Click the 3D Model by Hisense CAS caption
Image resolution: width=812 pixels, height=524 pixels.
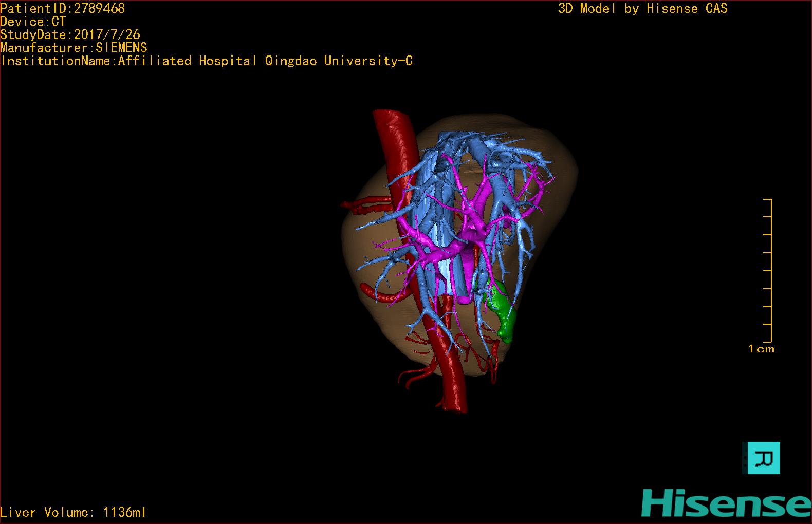click(643, 8)
